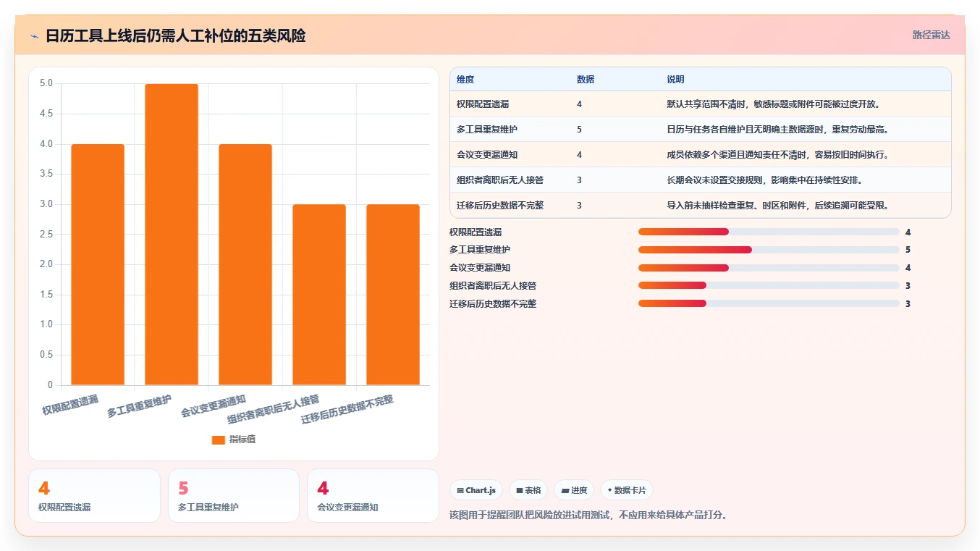Click the description starting 长期会议未设置交接规则
The image size is (980, 551).
click(765, 180)
